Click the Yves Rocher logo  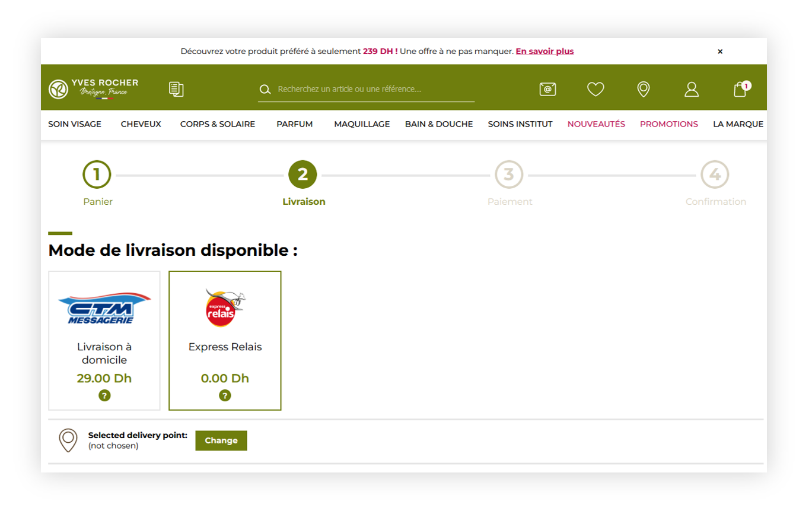[94, 89]
